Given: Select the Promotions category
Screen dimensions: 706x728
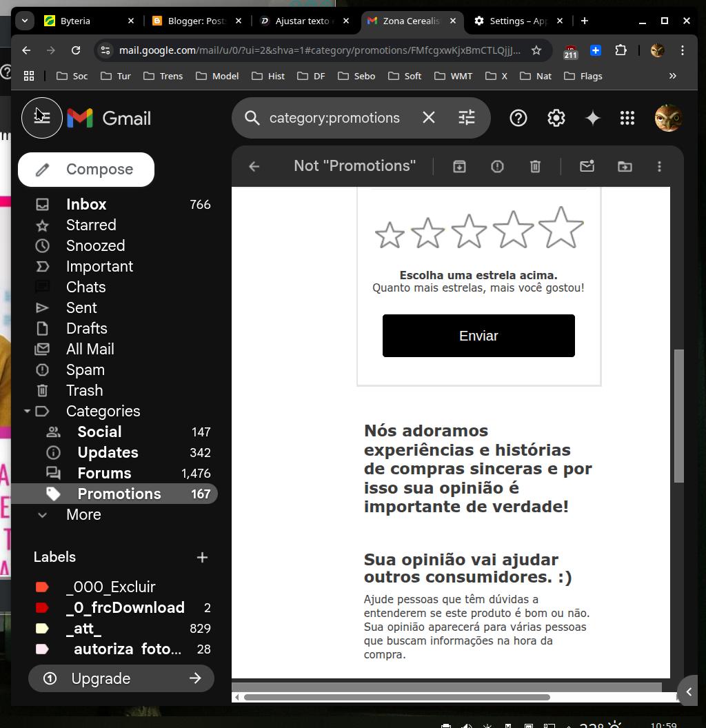Looking at the screenshot, I should pyautogui.click(x=114, y=494).
